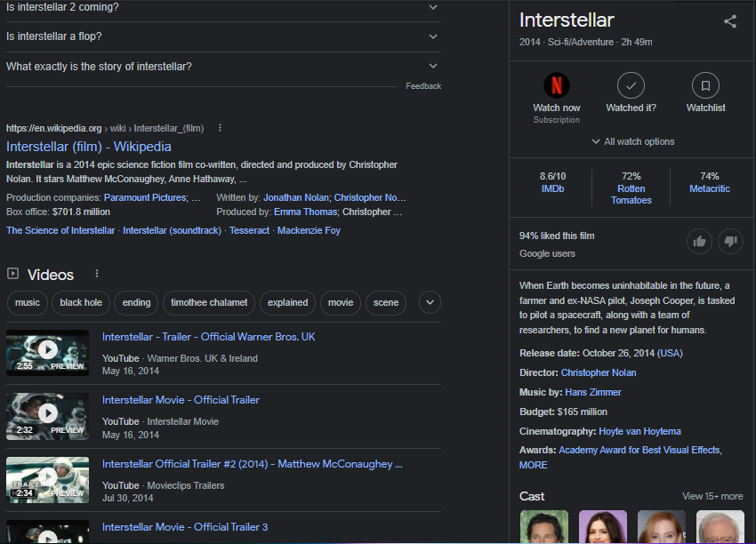Pick the scene video filter
This screenshot has width=756, height=544.
tap(386, 302)
